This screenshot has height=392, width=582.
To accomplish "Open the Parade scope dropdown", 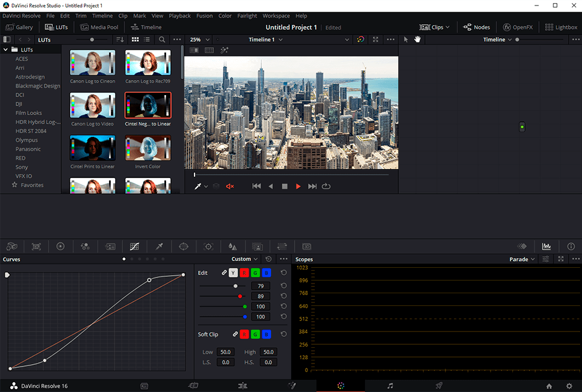I will pyautogui.click(x=521, y=259).
